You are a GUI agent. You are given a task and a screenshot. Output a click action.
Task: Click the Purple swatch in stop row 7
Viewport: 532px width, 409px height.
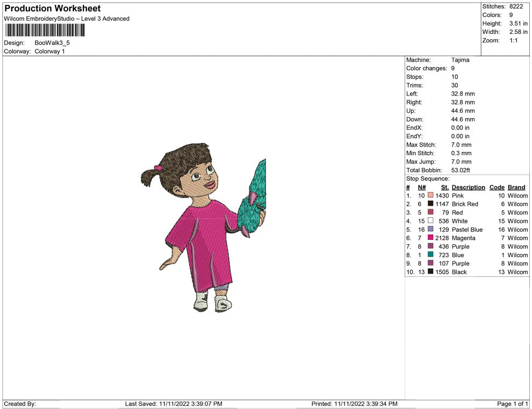[x=430, y=246]
